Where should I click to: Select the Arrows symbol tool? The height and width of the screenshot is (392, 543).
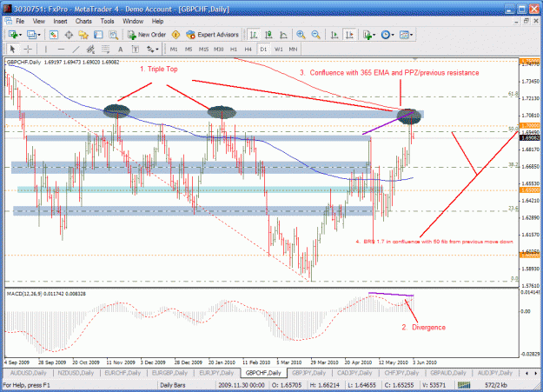(x=150, y=50)
